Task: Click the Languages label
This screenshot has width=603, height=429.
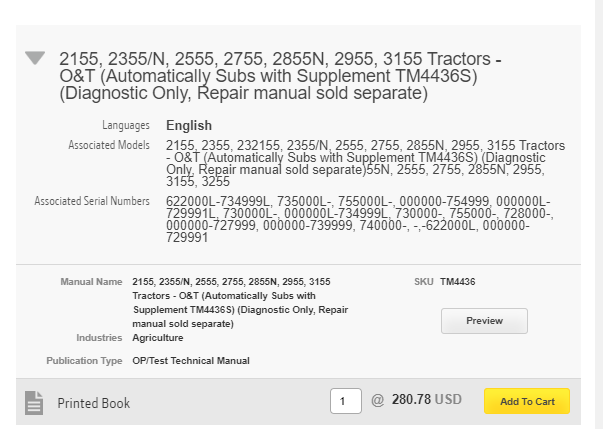Action: [x=126, y=125]
